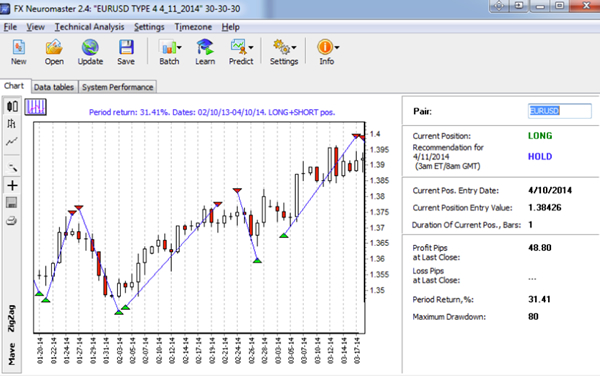This screenshot has width=600, height=376.
Task: Open the File menu
Action: [x=10, y=27]
